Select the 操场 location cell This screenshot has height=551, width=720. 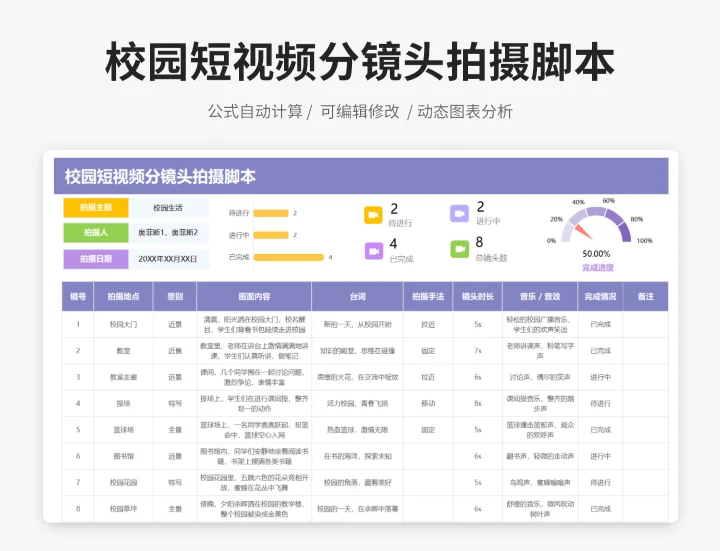(x=123, y=403)
